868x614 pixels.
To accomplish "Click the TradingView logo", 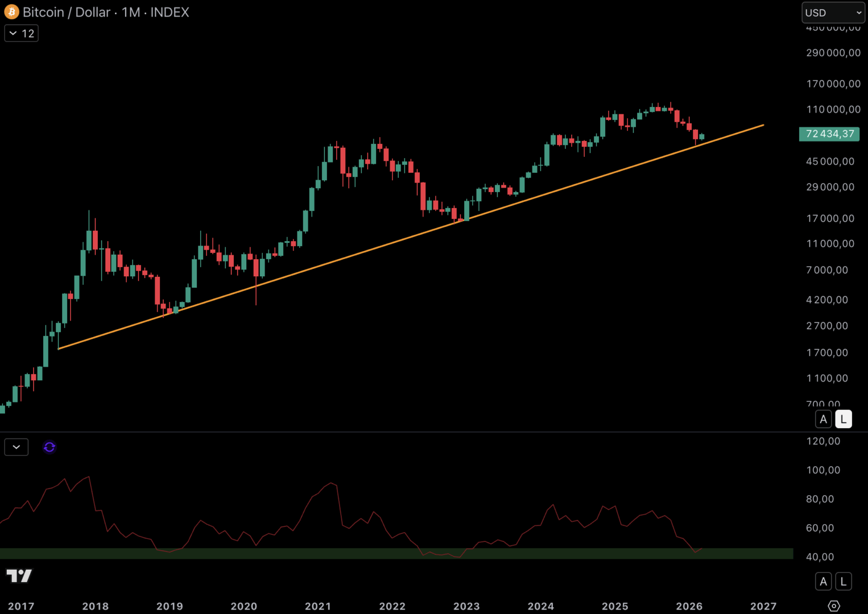I will [19, 576].
